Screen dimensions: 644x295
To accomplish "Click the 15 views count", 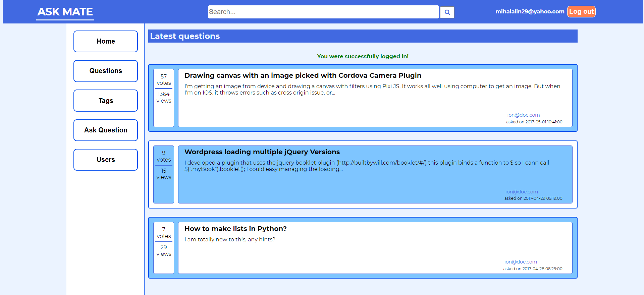I will 164,174.
